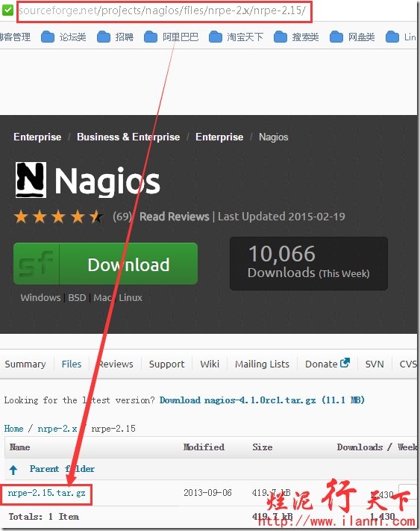Open the 搜索类 bookmark folder
The height and width of the screenshot is (531, 420).
tap(296, 37)
